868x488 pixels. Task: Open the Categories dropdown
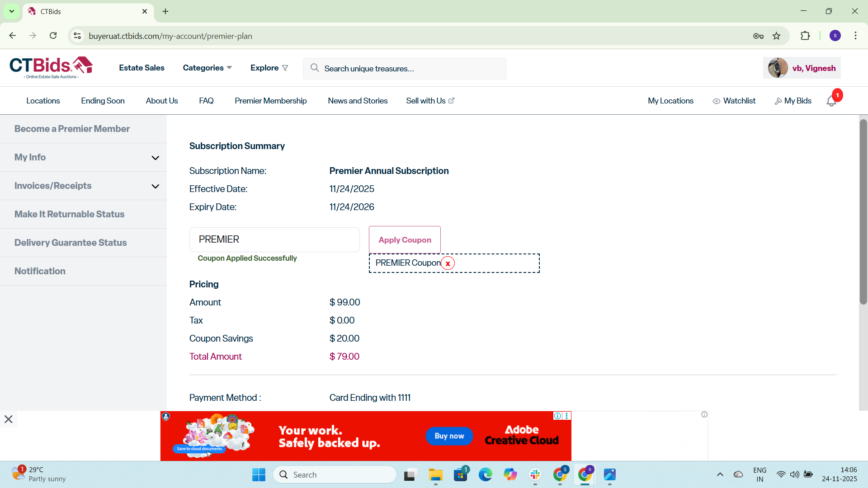[x=207, y=68]
